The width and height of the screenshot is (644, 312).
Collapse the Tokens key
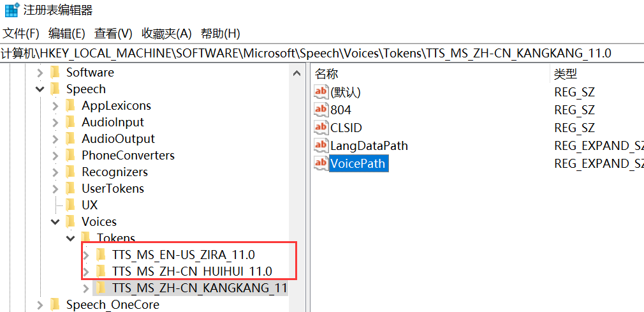70,238
